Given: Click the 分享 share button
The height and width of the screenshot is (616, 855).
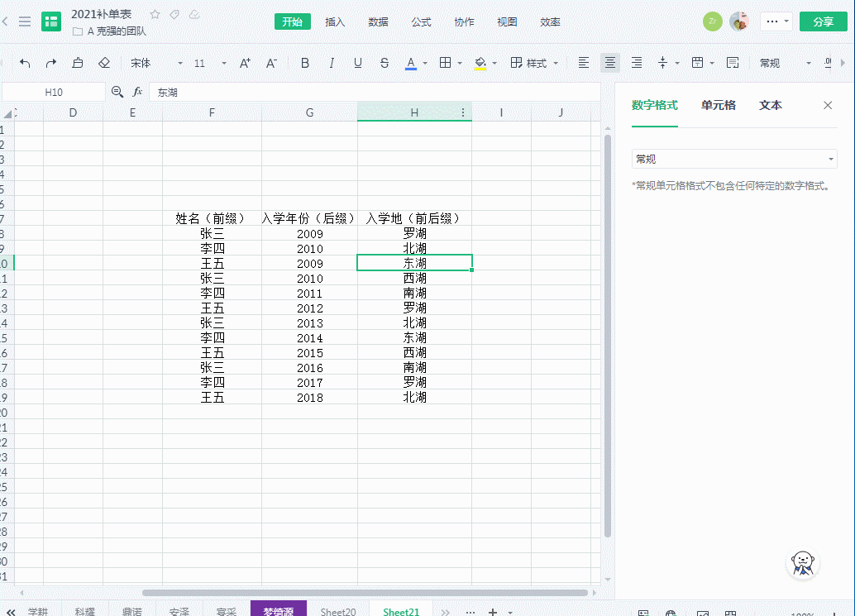Looking at the screenshot, I should 823,21.
